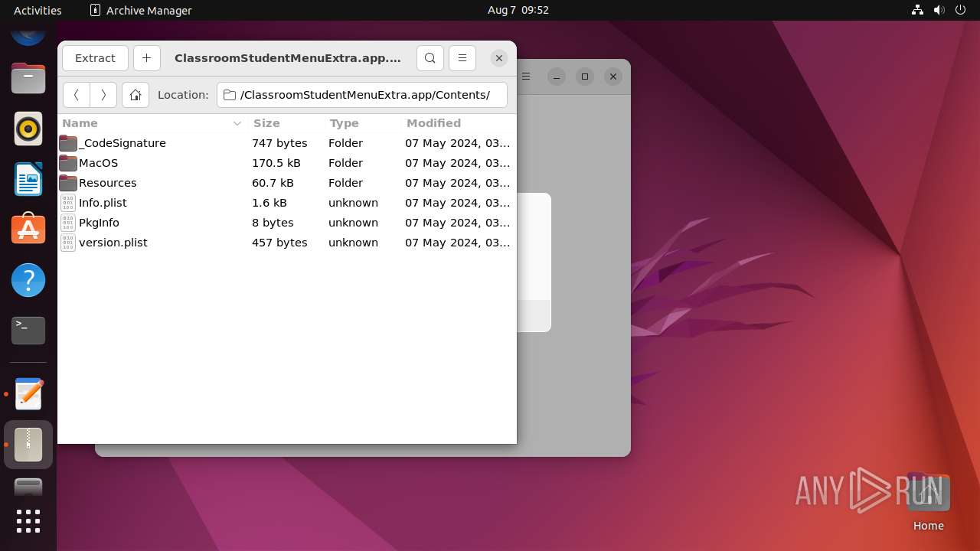Minimize the background window

[x=557, y=77]
